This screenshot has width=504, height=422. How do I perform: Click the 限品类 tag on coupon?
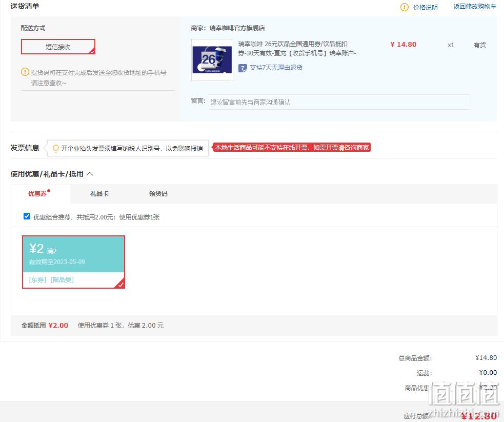(x=62, y=279)
